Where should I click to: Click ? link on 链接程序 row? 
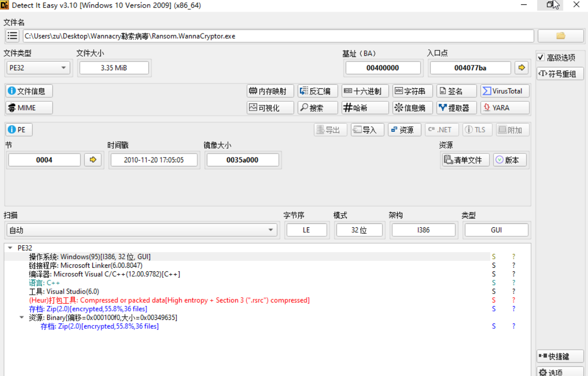coord(513,265)
